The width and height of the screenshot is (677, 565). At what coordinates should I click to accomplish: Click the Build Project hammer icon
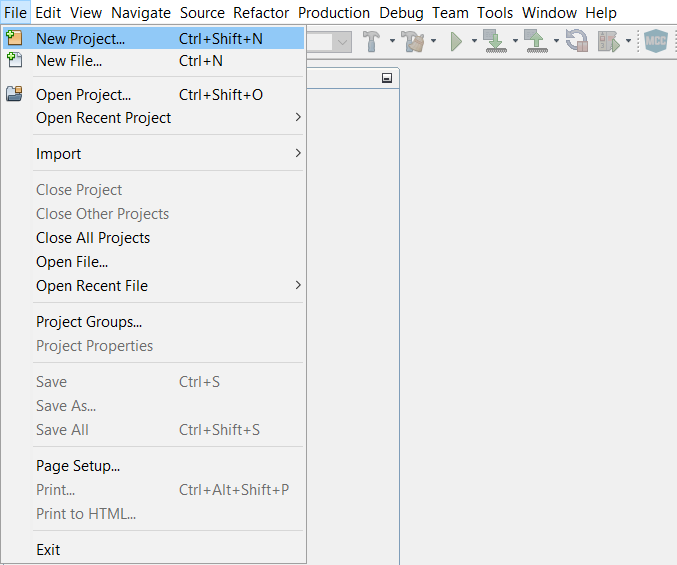point(371,41)
